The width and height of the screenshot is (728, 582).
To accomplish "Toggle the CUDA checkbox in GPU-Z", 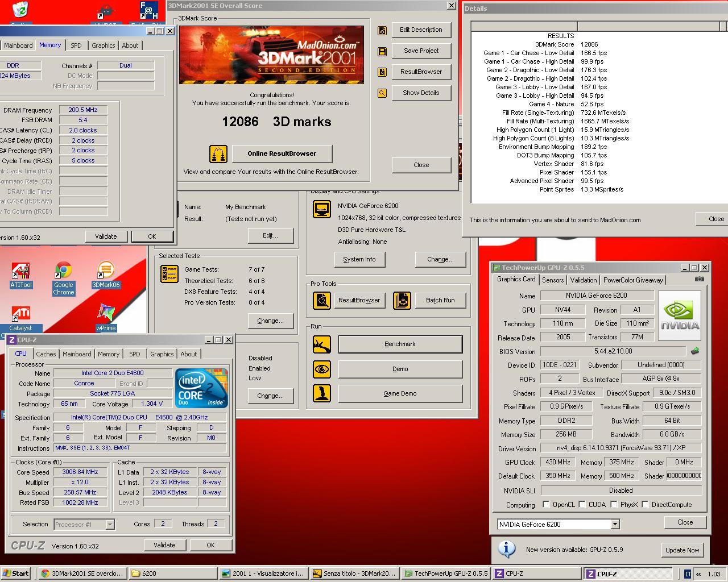I will [582, 504].
